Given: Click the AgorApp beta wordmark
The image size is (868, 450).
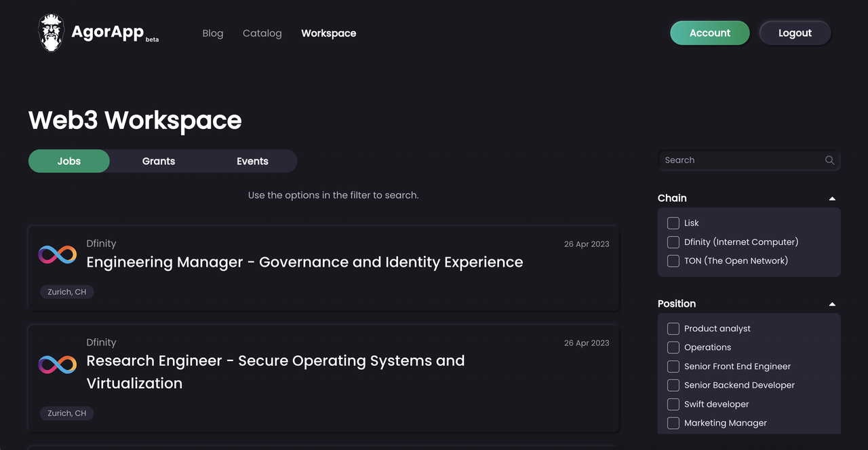Looking at the screenshot, I should coord(115,33).
